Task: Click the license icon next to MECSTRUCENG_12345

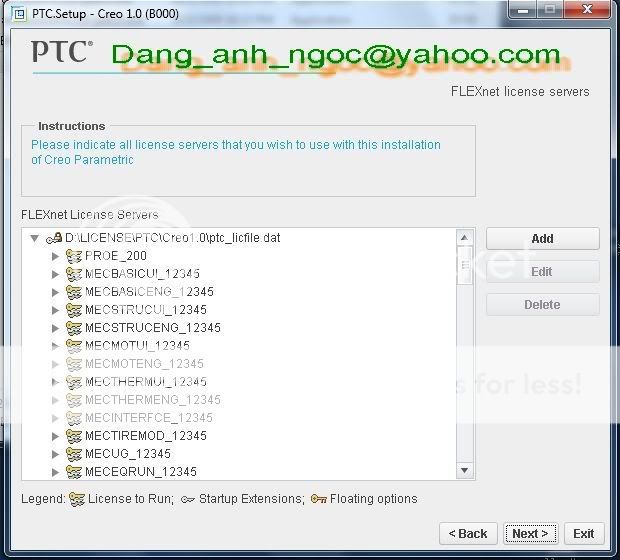Action: [x=74, y=328]
